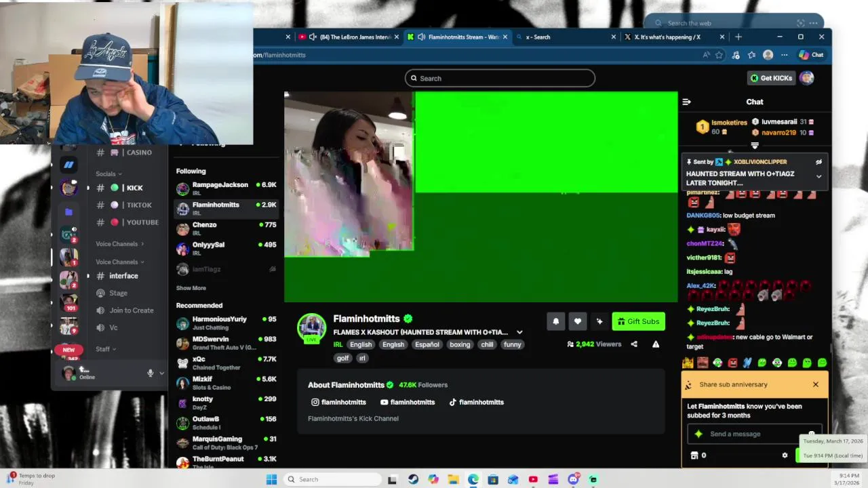868x488 pixels.
Task: Open Discord mic options dropdown arrow
Action: [161, 373]
